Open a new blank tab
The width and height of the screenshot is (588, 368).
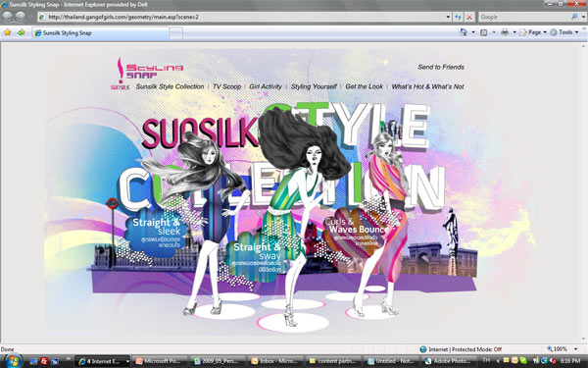tap(175, 33)
